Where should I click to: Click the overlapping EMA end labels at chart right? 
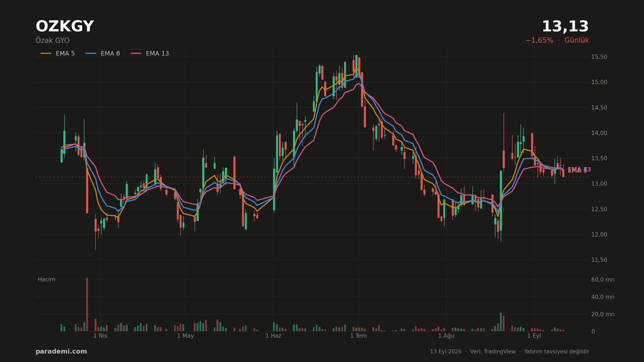tap(579, 170)
